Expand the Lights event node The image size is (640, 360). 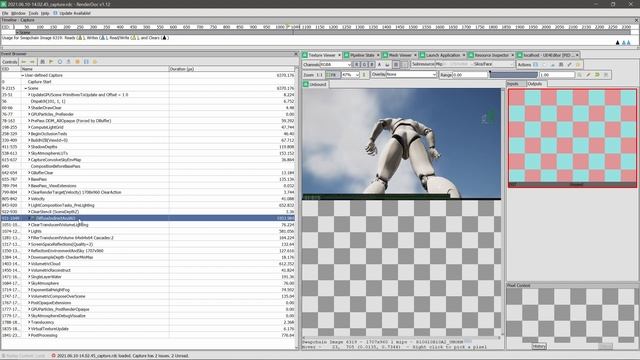(x=29, y=231)
